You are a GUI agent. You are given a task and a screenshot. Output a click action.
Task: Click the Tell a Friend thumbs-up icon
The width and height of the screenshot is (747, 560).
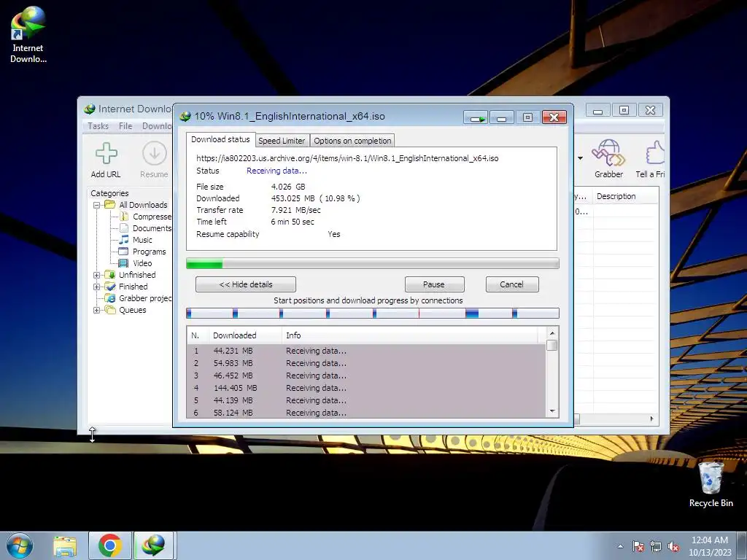[x=655, y=152]
